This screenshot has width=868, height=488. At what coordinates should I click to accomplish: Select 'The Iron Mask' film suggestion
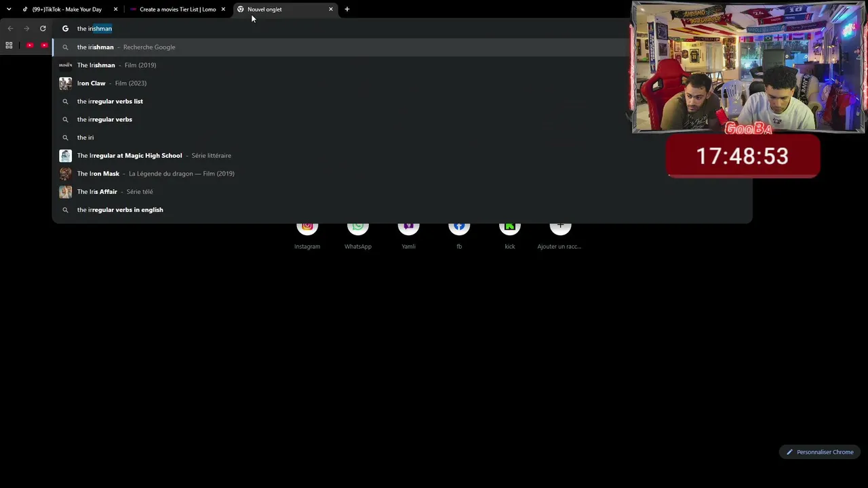point(402,174)
